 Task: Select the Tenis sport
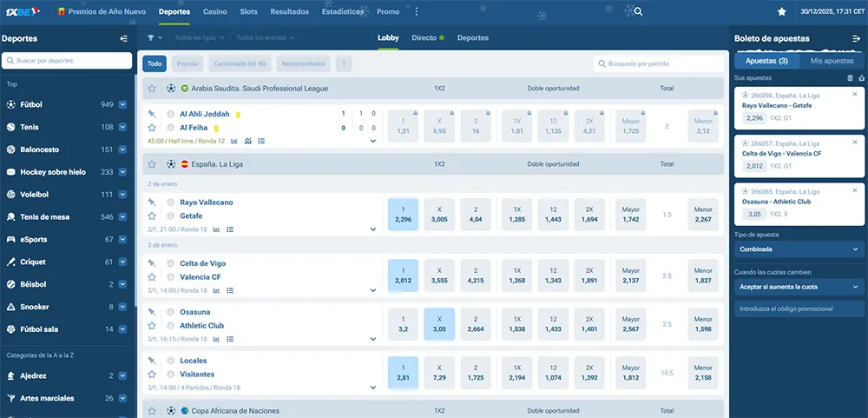(30, 127)
